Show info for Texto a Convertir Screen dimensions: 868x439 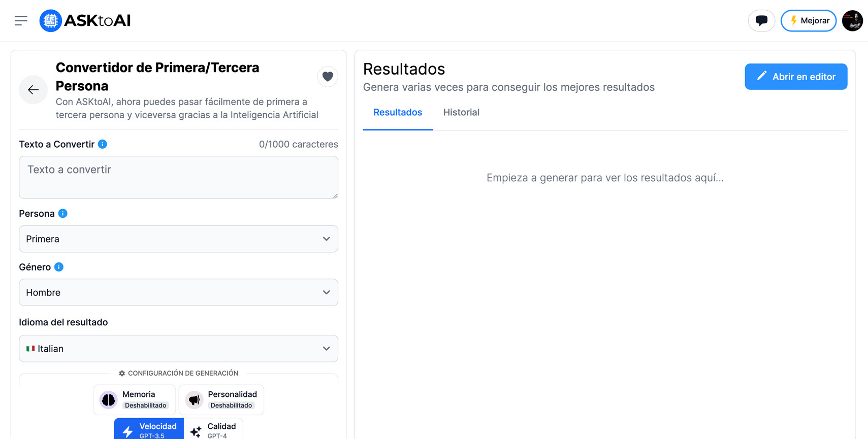103,144
